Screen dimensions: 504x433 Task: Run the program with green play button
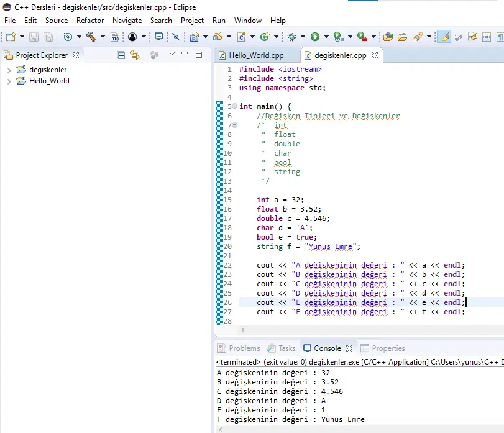click(315, 37)
